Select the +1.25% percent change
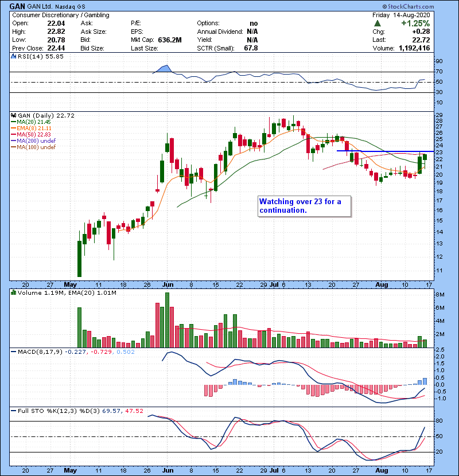459x476 pixels. [x=415, y=24]
